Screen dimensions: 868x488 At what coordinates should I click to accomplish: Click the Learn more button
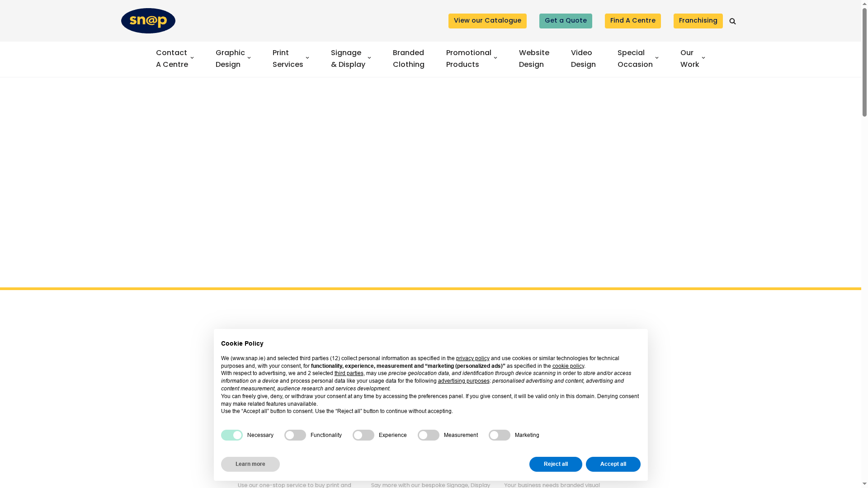250,464
